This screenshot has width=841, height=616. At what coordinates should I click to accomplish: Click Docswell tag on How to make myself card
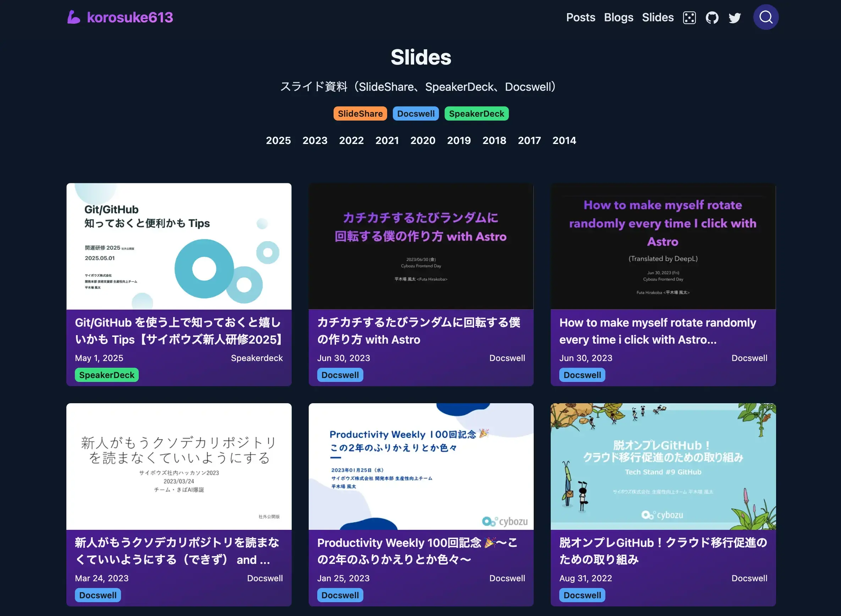coord(582,375)
